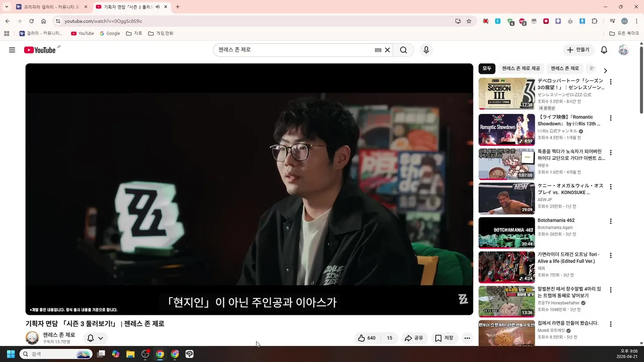Open the tab search dropdown arrow
Image resolution: width=644 pixels, height=362 pixels.
[x=7, y=7]
